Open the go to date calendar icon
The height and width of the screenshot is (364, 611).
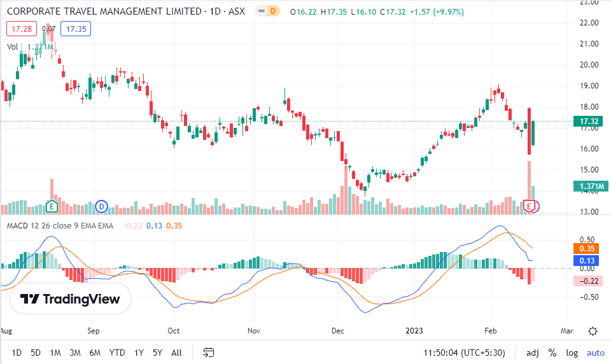pos(208,352)
